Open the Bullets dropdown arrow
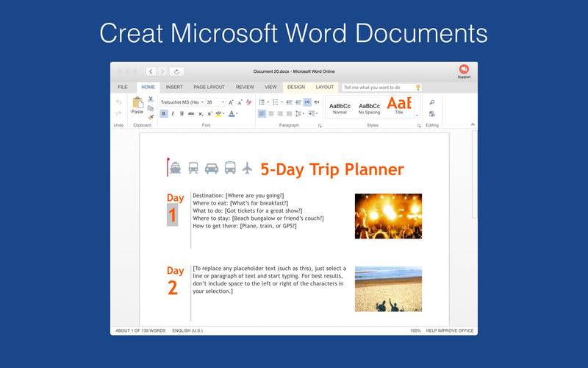Image resolution: width=588 pixels, height=368 pixels. coord(268,102)
